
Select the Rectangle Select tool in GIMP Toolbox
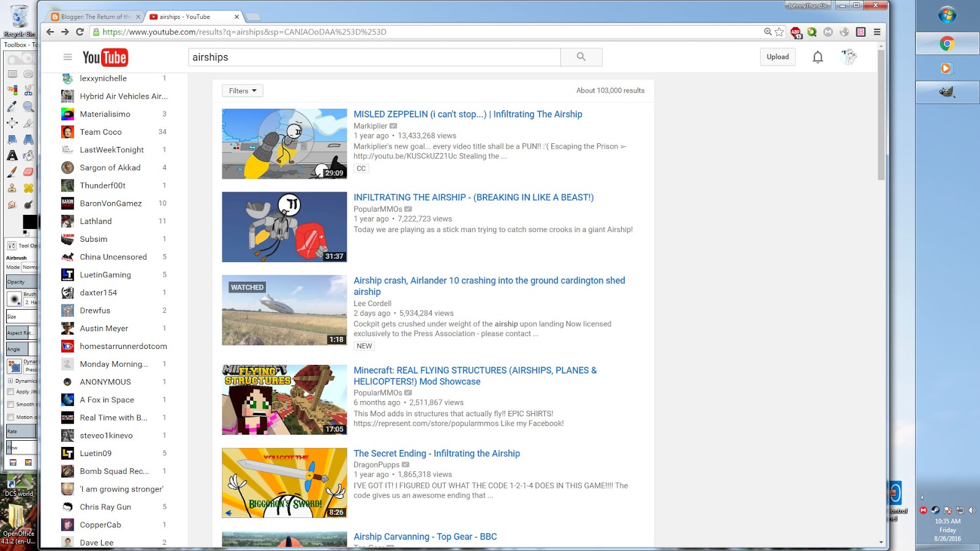tap(12, 74)
